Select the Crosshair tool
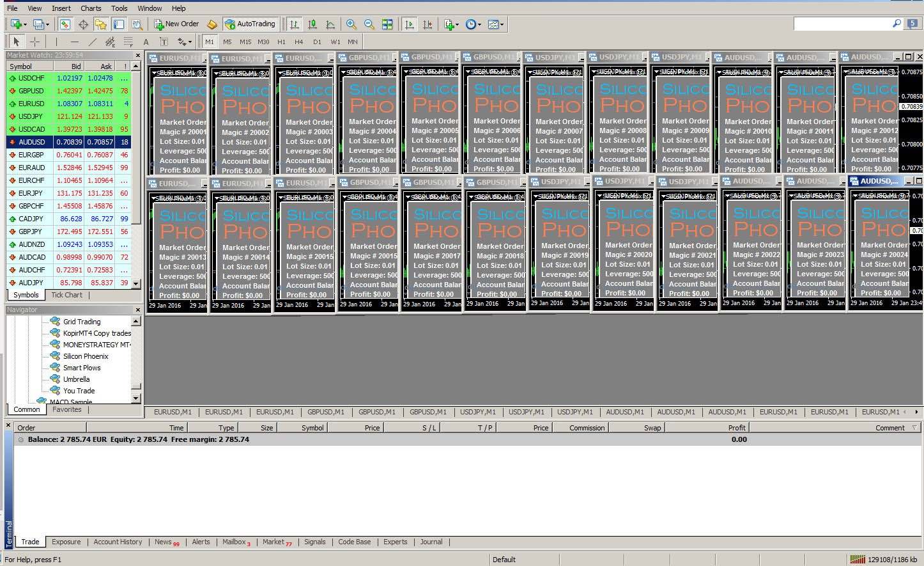 click(x=35, y=42)
